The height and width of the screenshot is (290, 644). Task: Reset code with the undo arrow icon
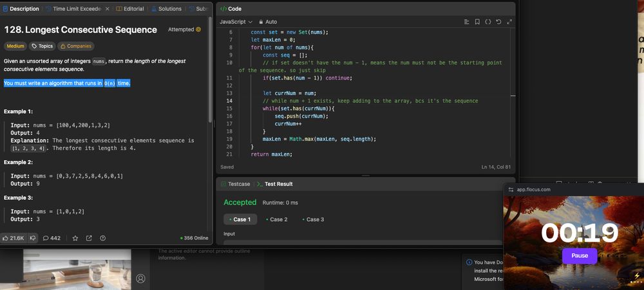click(x=498, y=22)
